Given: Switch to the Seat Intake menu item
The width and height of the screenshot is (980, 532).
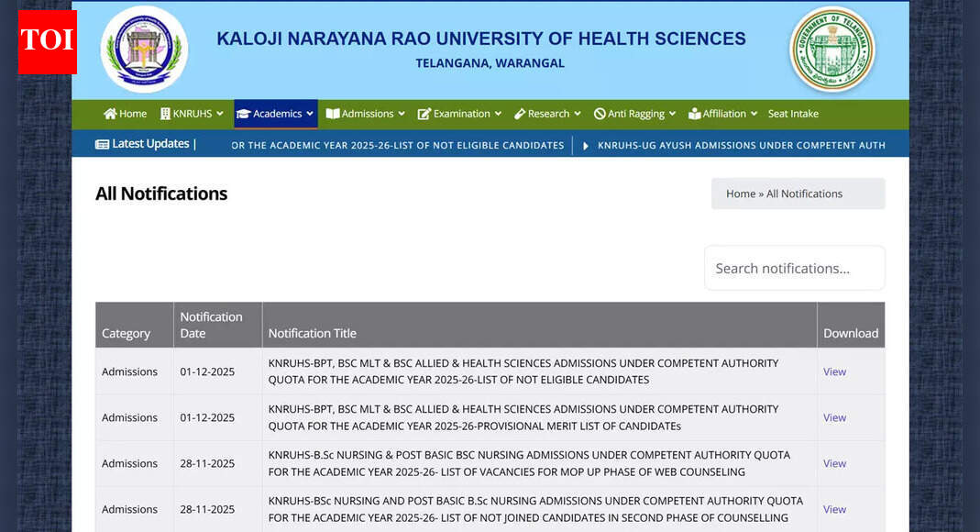Looking at the screenshot, I should coord(792,113).
